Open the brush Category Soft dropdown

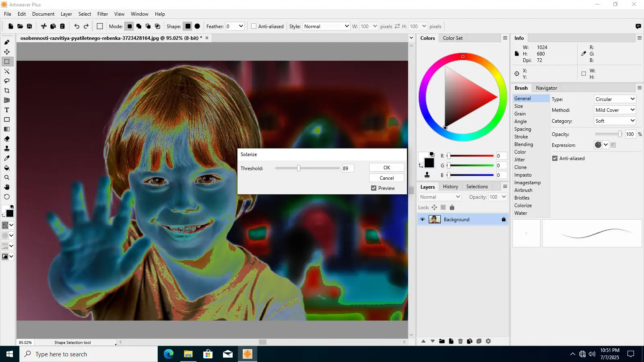click(x=615, y=121)
